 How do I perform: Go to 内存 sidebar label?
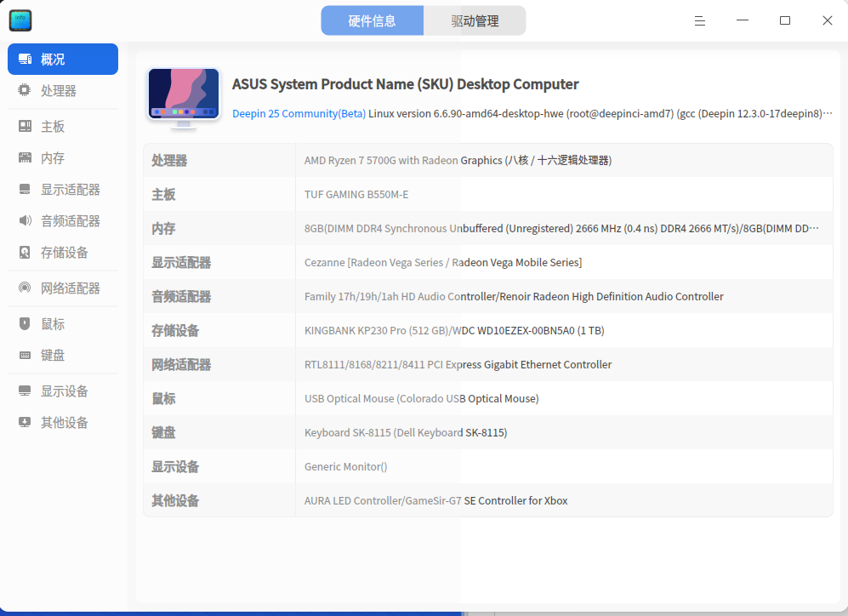click(53, 158)
